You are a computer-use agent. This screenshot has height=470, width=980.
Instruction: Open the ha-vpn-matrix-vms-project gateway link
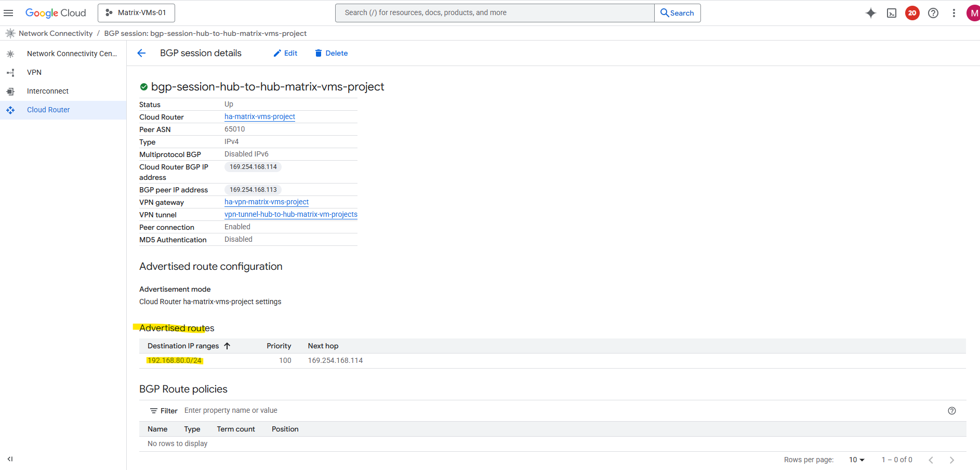click(267, 202)
